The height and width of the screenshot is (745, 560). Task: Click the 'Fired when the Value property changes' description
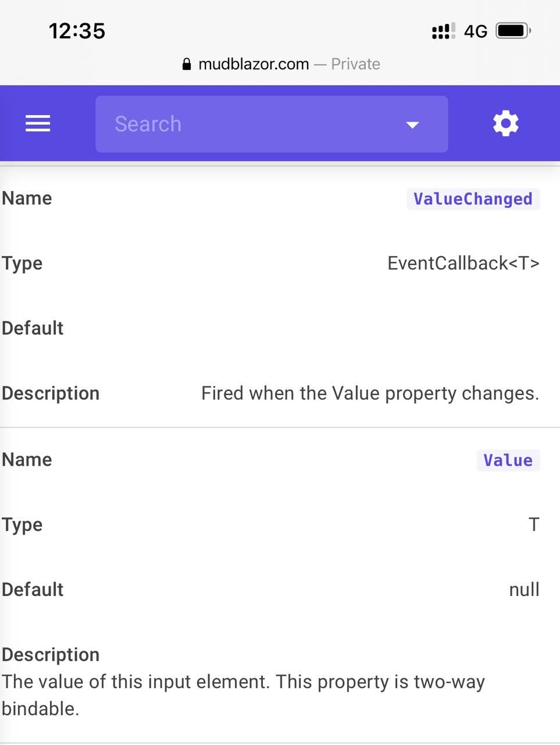coord(370,393)
